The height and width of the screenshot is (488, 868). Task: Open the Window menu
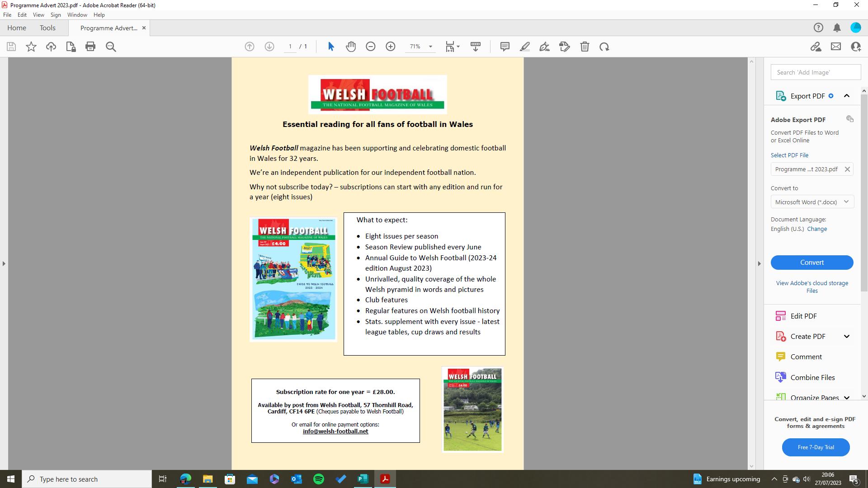[77, 15]
